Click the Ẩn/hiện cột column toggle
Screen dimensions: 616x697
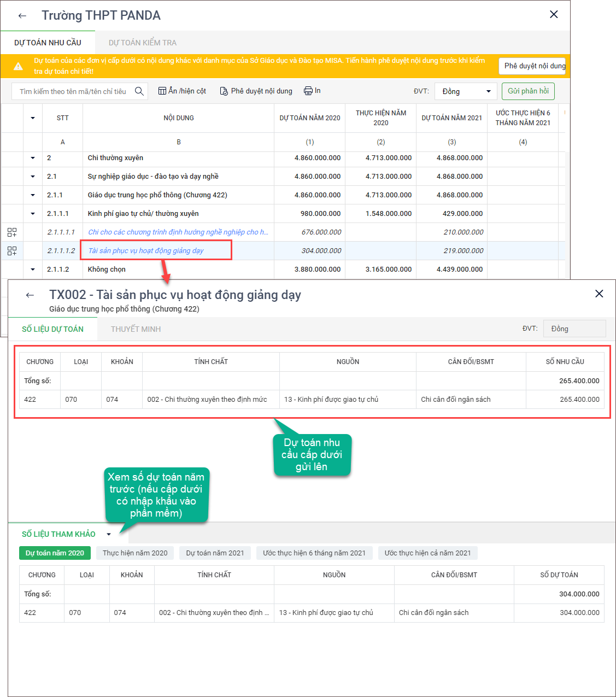point(182,91)
